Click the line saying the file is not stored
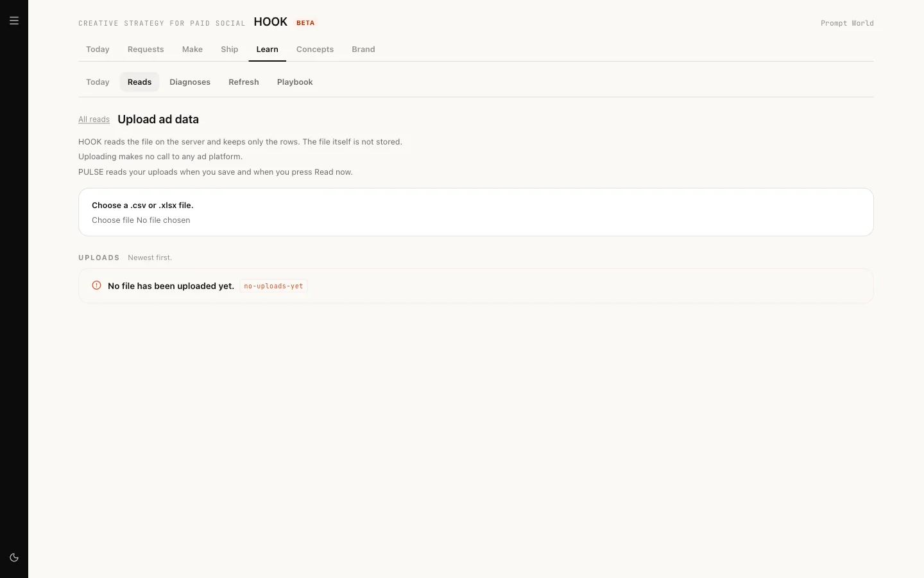 [x=240, y=142]
